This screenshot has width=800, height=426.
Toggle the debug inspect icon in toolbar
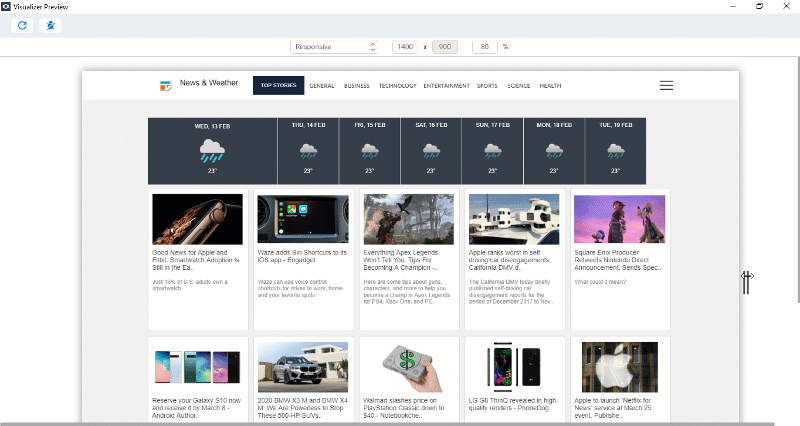click(51, 26)
